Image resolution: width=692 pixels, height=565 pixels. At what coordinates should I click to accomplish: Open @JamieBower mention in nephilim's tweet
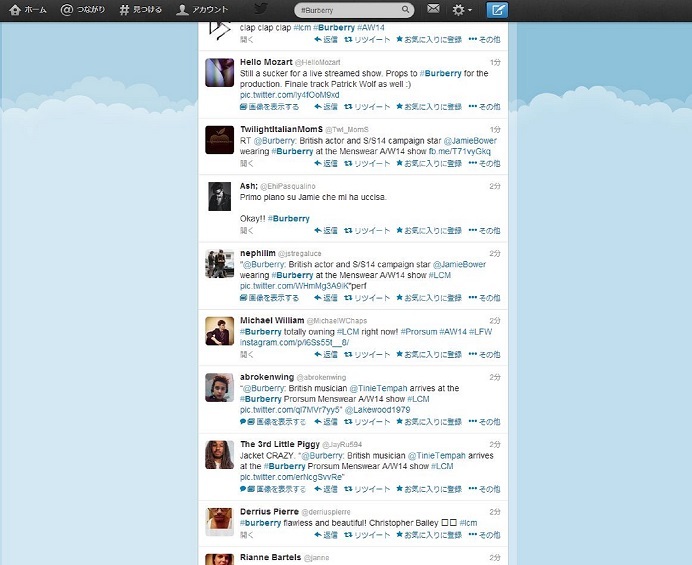[x=459, y=264]
